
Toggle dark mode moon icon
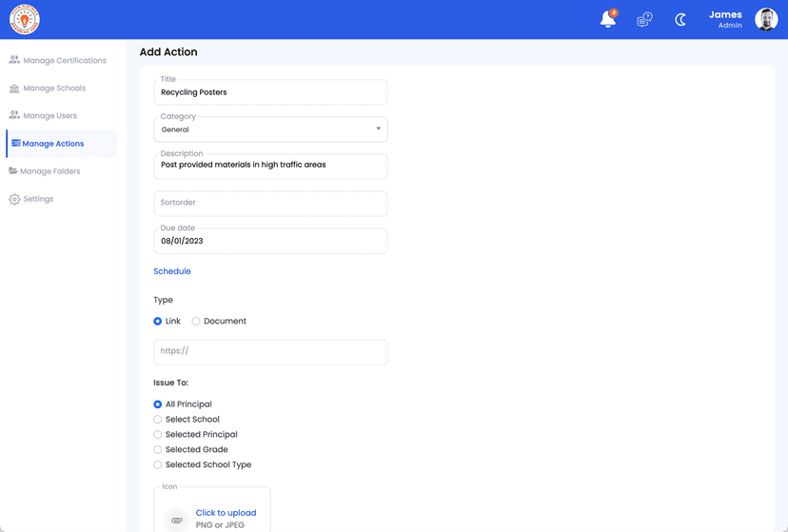click(680, 20)
